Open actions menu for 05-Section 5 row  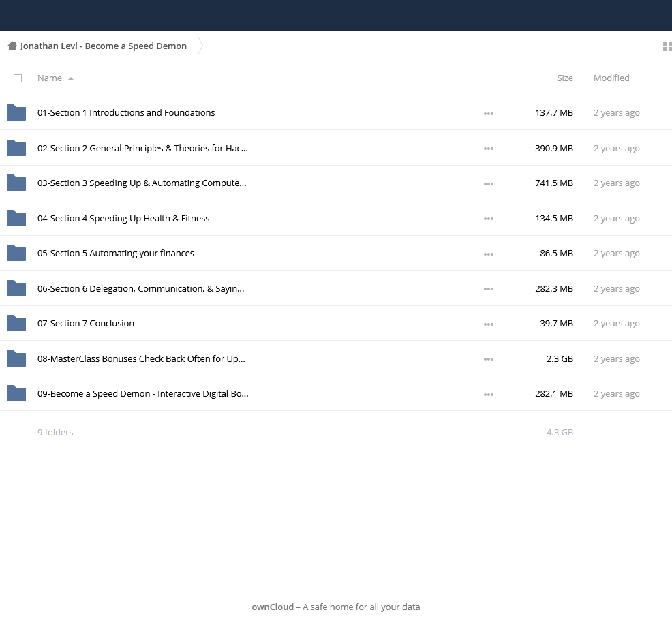489,254
